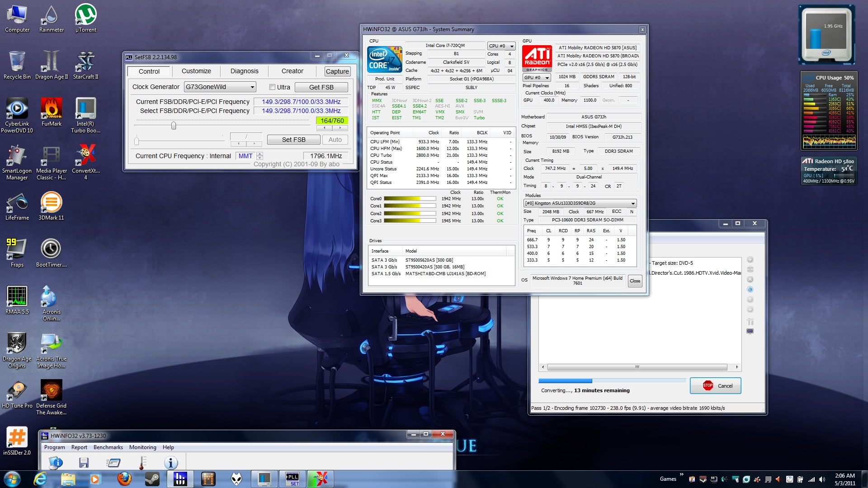Click the remove item X icon in ConvertXtoDVD

[750, 279]
